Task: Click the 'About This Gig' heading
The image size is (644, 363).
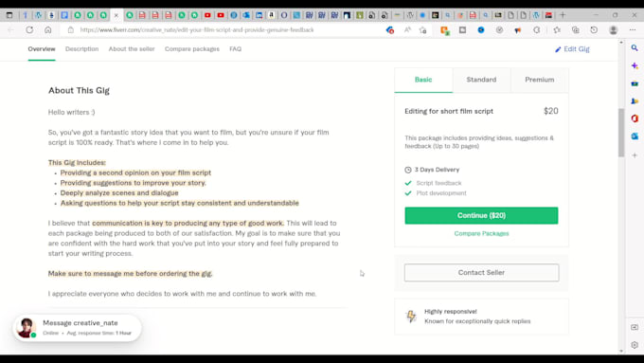Action: pyautogui.click(x=79, y=90)
